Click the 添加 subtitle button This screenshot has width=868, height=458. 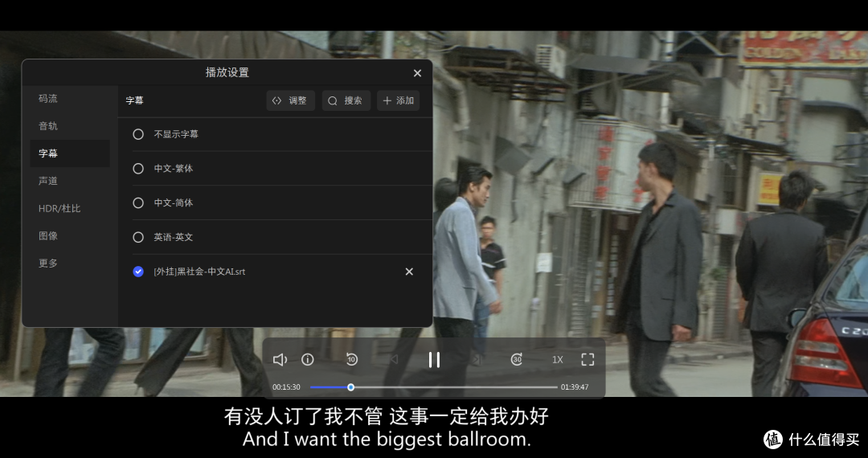tap(399, 100)
